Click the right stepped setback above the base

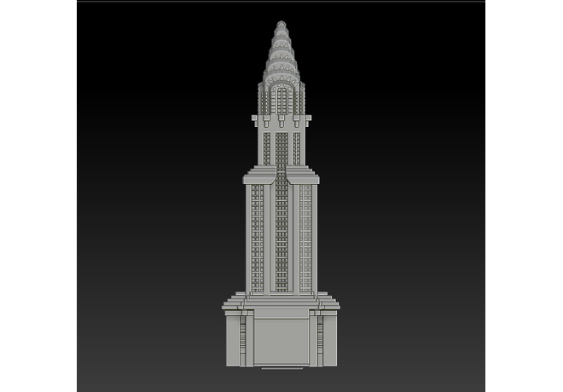(328, 302)
